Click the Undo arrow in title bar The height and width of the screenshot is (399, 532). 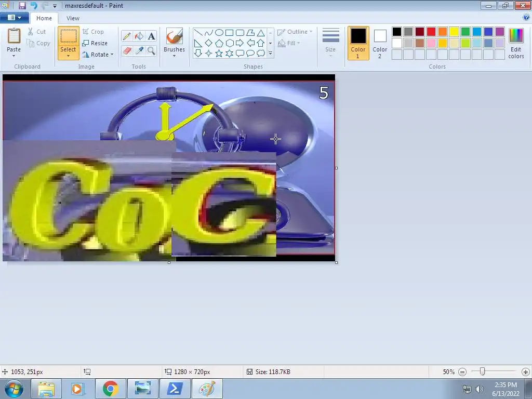coord(34,5)
